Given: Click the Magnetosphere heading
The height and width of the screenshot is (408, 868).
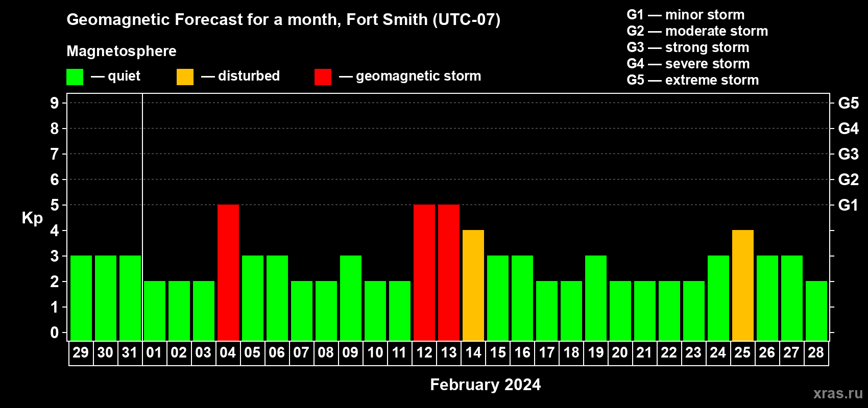Looking at the screenshot, I should pyautogui.click(x=122, y=51).
